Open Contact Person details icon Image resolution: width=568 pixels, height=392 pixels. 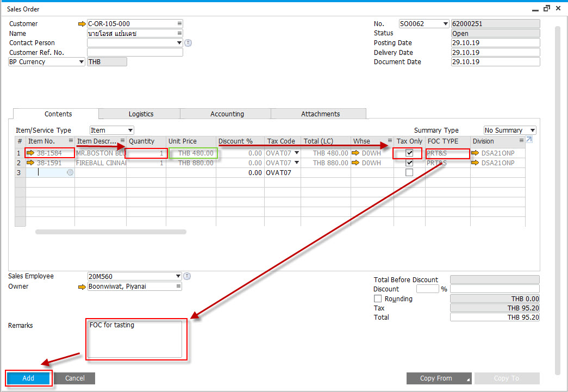188,43
